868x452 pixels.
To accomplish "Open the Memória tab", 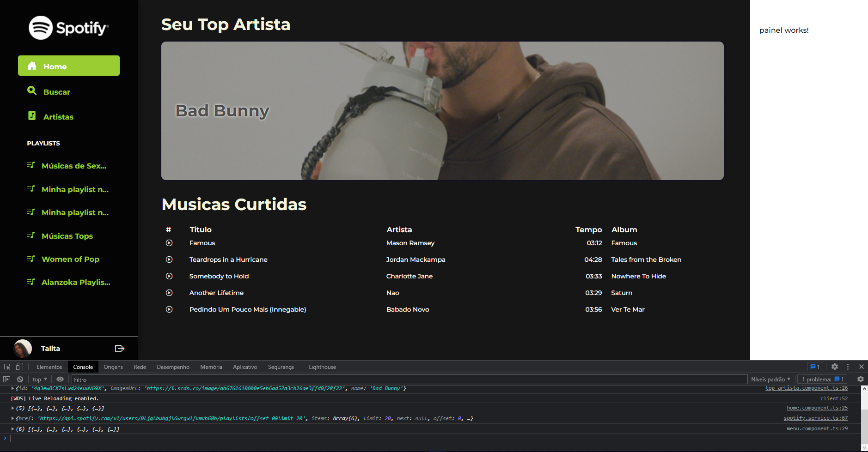I will 211,367.
